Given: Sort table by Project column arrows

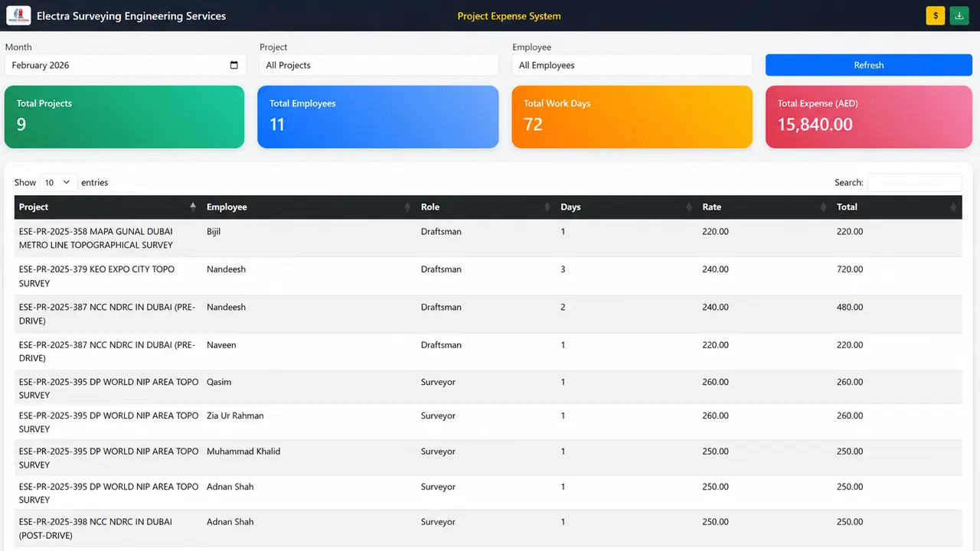Looking at the screenshot, I should click(193, 207).
